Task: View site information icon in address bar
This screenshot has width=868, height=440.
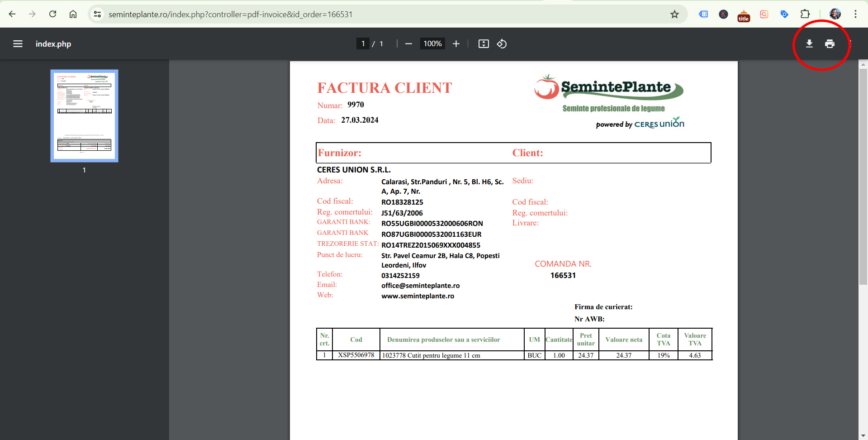Action: tap(97, 14)
